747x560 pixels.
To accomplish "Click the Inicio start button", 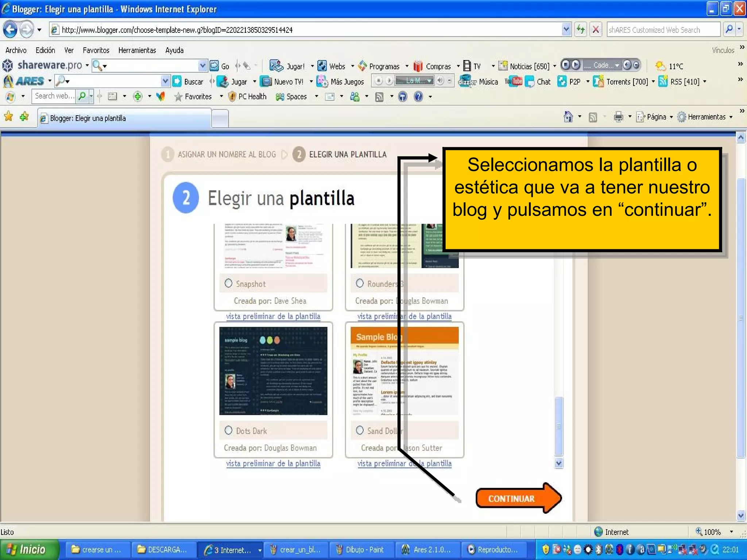I will (x=29, y=549).
